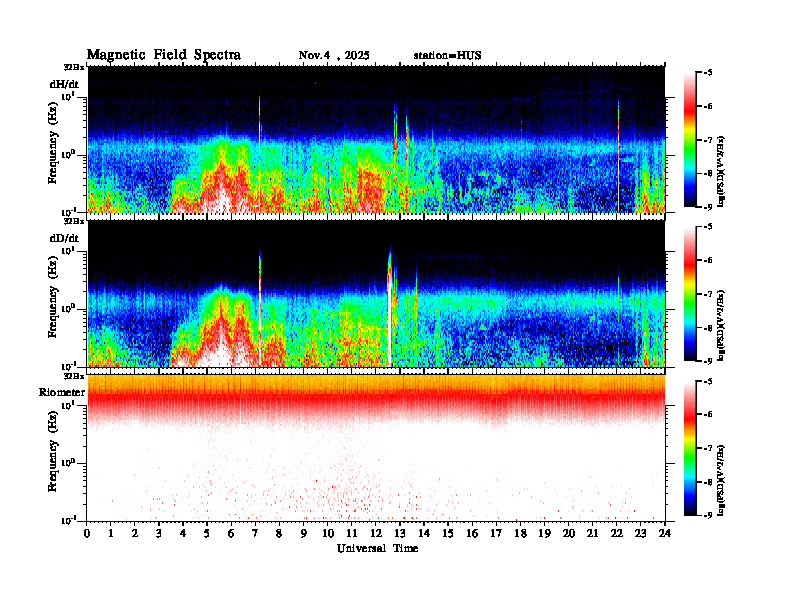This screenshot has width=792, height=612.
Task: Click the dH/dt panel color scale bar
Action: (690, 140)
